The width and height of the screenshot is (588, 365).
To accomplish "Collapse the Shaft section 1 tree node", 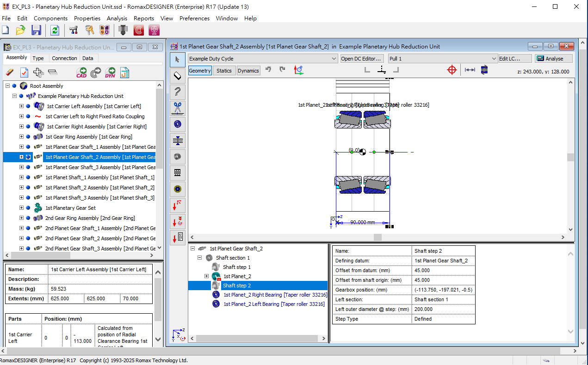I will (200, 258).
